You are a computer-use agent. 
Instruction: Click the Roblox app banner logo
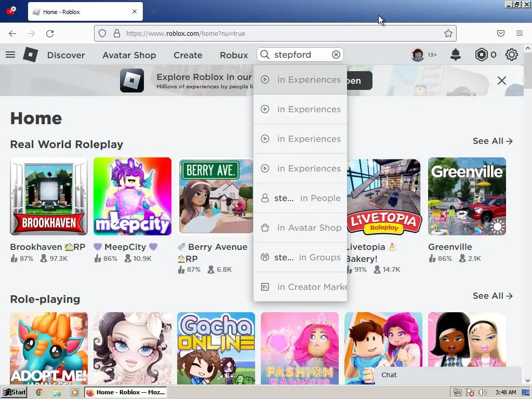tap(132, 81)
